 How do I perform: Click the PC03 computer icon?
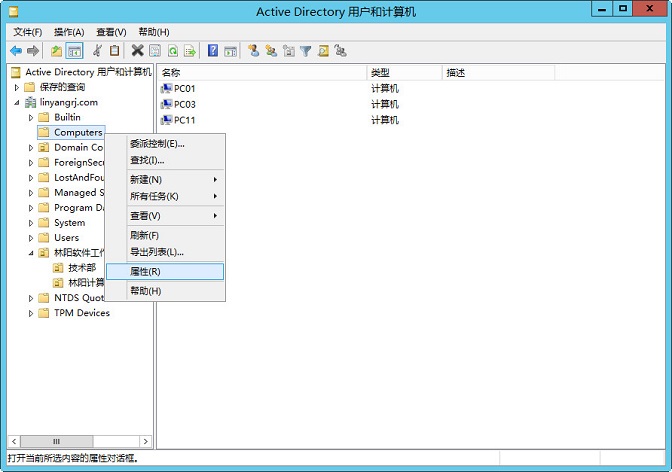pyautogui.click(x=166, y=104)
